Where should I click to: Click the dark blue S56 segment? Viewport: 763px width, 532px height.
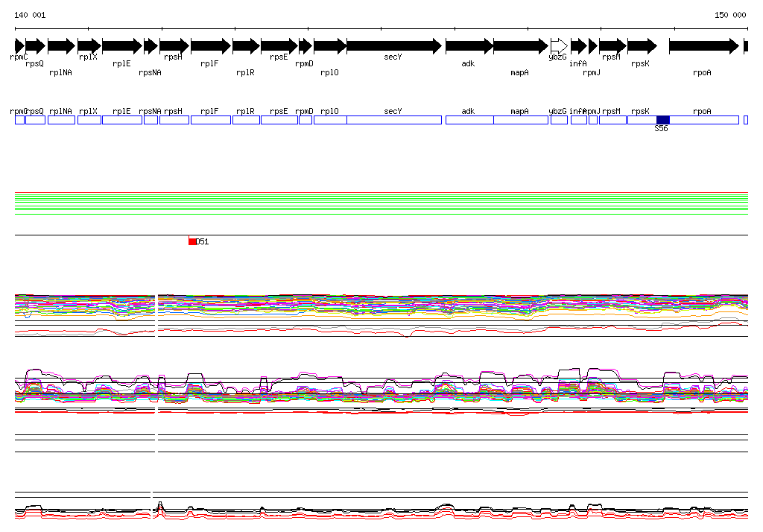[x=662, y=120]
